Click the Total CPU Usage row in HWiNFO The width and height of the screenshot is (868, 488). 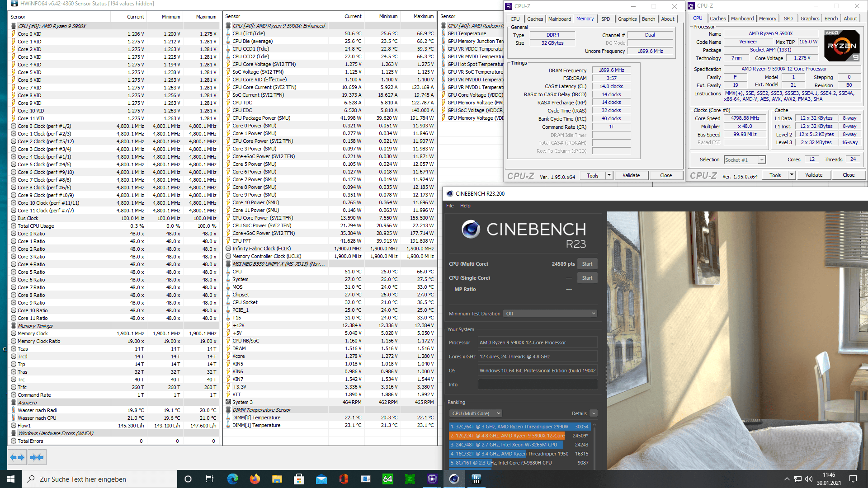[x=114, y=226]
